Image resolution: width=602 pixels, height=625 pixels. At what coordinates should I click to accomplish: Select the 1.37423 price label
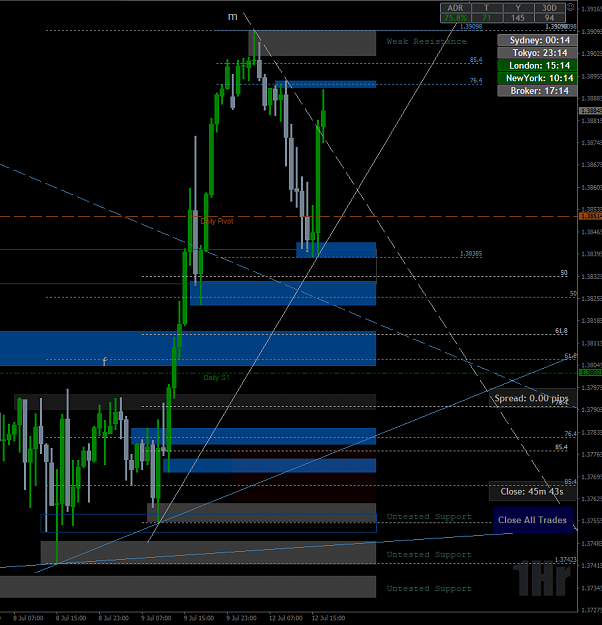tap(565, 560)
